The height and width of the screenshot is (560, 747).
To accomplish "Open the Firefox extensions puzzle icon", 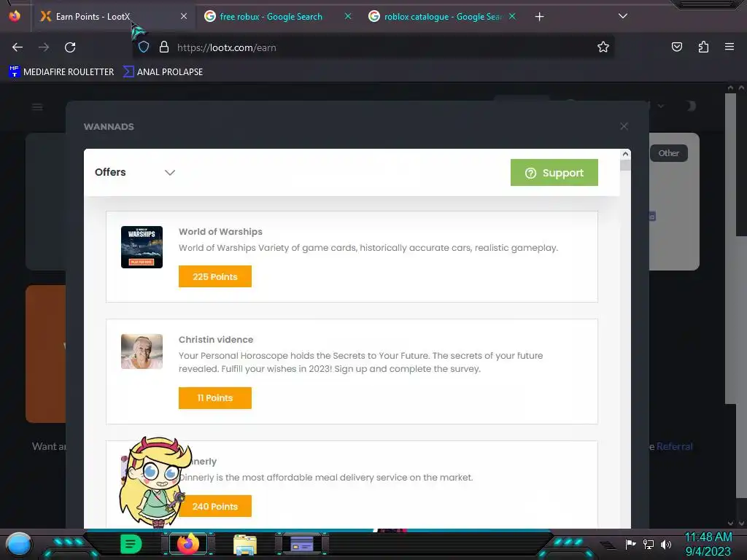I will (x=703, y=47).
